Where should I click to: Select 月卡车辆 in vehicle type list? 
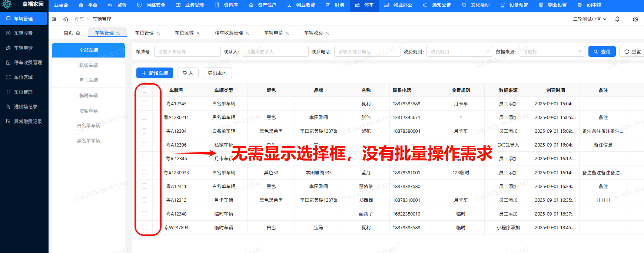(x=88, y=80)
